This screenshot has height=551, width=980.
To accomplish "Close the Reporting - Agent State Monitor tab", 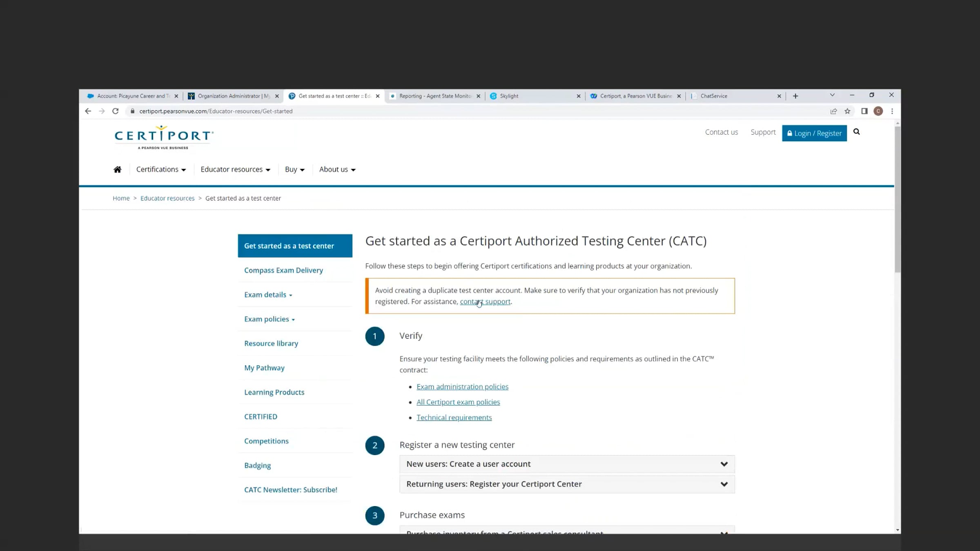I will pyautogui.click(x=478, y=96).
